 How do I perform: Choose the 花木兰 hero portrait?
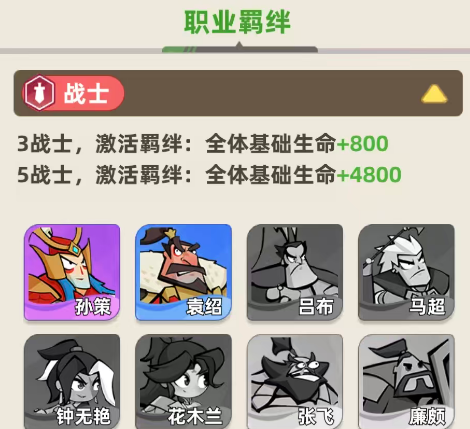tap(183, 381)
